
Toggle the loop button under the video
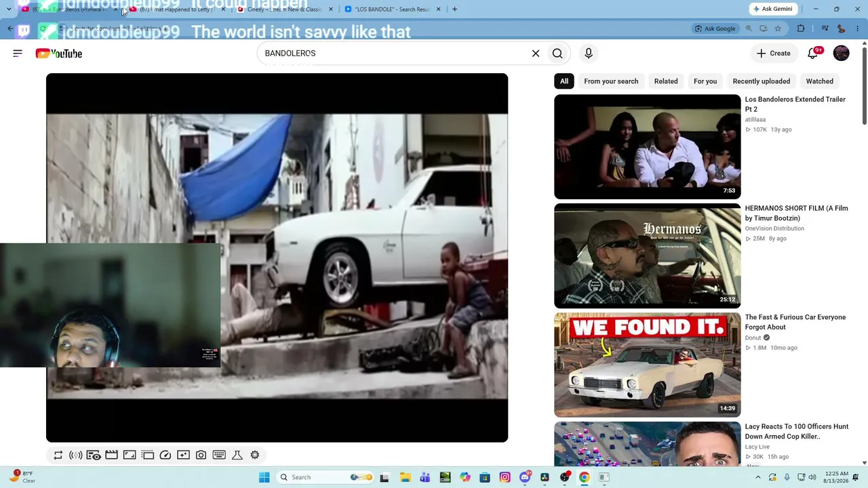pos(58,455)
